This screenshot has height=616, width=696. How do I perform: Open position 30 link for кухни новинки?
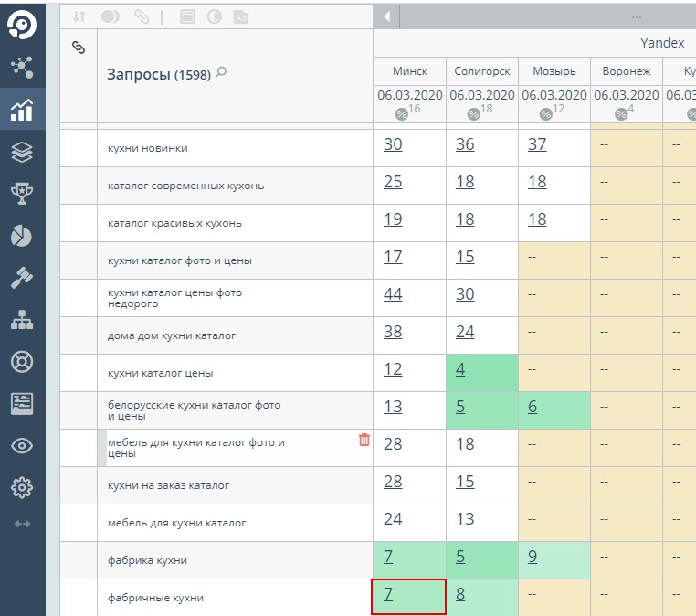393,144
